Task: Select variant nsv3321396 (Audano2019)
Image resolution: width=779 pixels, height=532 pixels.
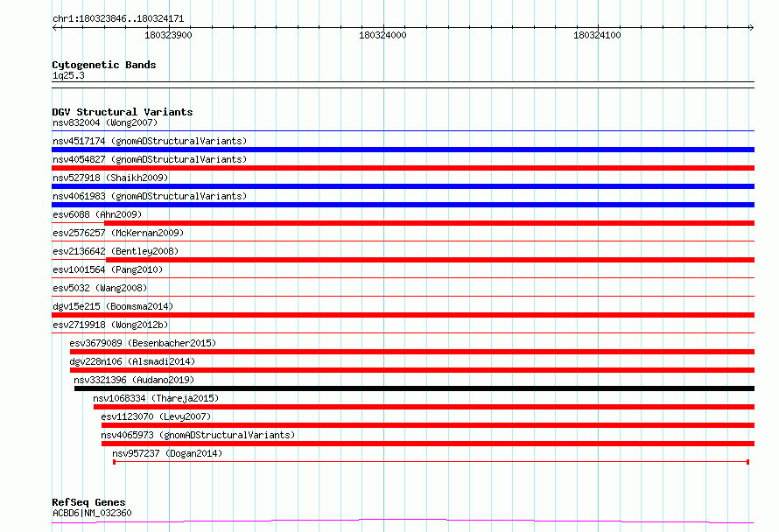Action: (134, 380)
